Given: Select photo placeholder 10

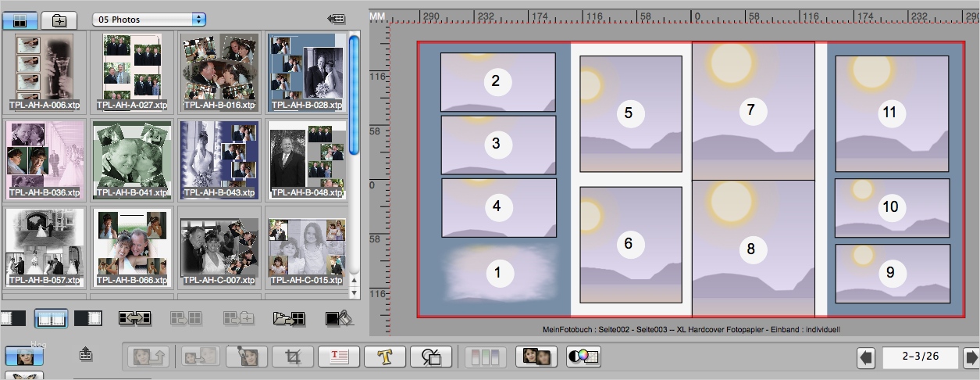Looking at the screenshot, I should coord(893,208).
